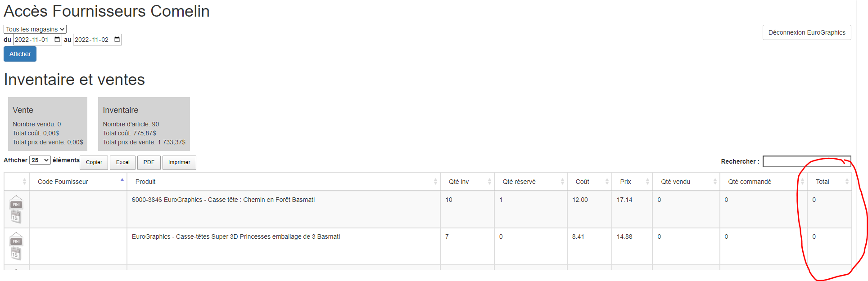Click Code Fournisseur ascending sort arrow
Screen dimensions: 868x281
click(x=122, y=180)
